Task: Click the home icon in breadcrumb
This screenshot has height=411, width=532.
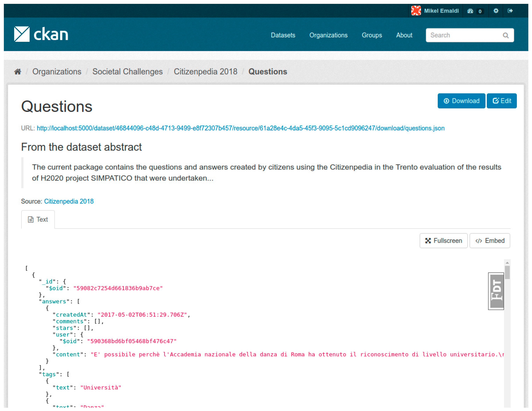Action: point(17,72)
